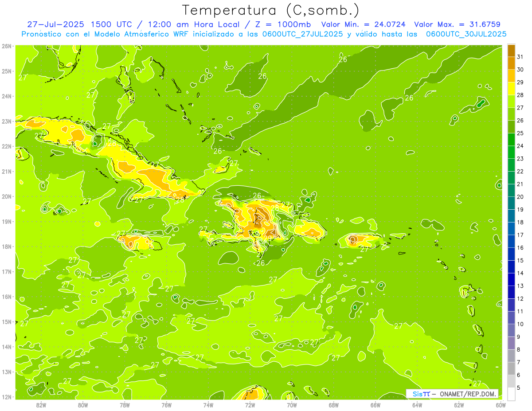Pick the dark brown swatch above legend value 31

pos(511,51)
